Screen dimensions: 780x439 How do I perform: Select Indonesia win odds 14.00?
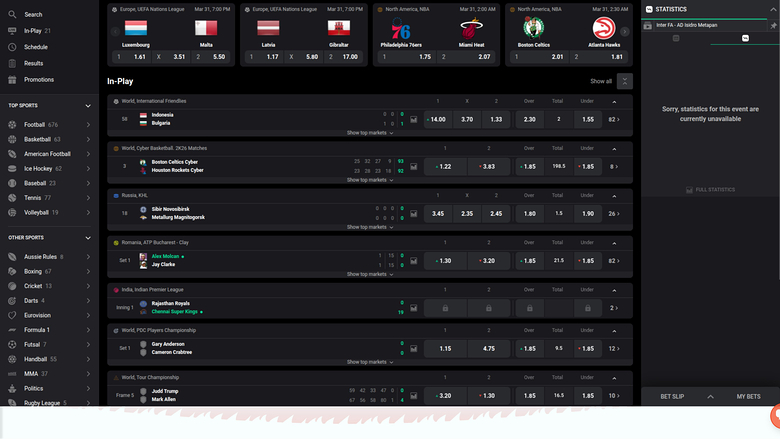438,119
